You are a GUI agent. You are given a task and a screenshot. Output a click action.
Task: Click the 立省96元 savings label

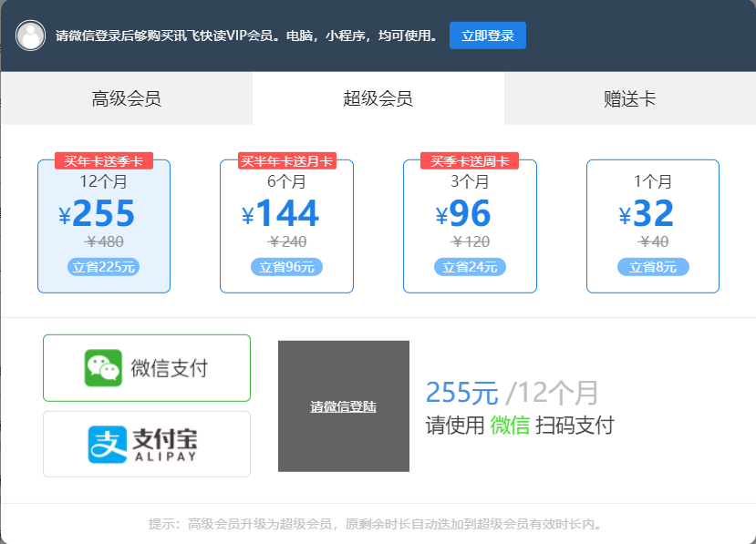pos(287,267)
